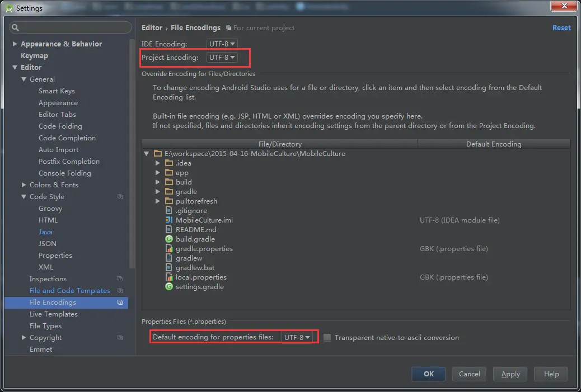Open default properties files encoding dropdown
581x392 pixels.
(297, 337)
